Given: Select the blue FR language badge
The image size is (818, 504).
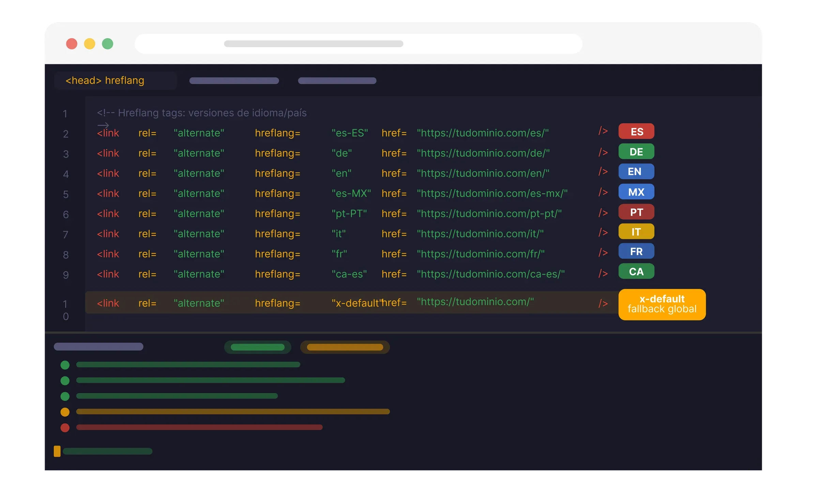Looking at the screenshot, I should (x=636, y=251).
